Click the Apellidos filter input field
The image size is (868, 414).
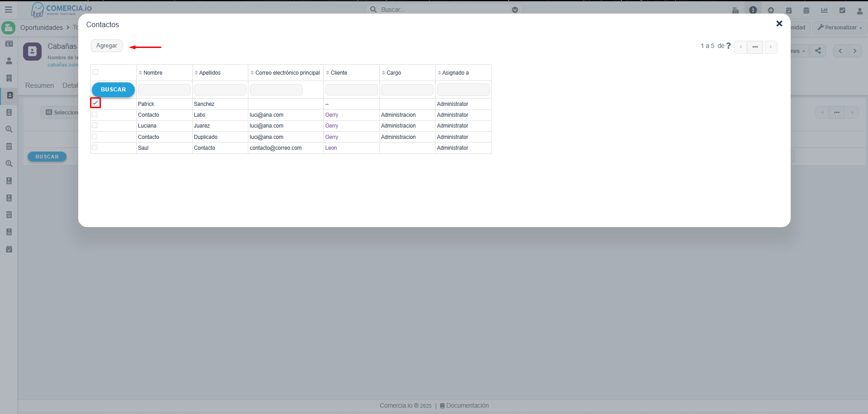coord(220,90)
